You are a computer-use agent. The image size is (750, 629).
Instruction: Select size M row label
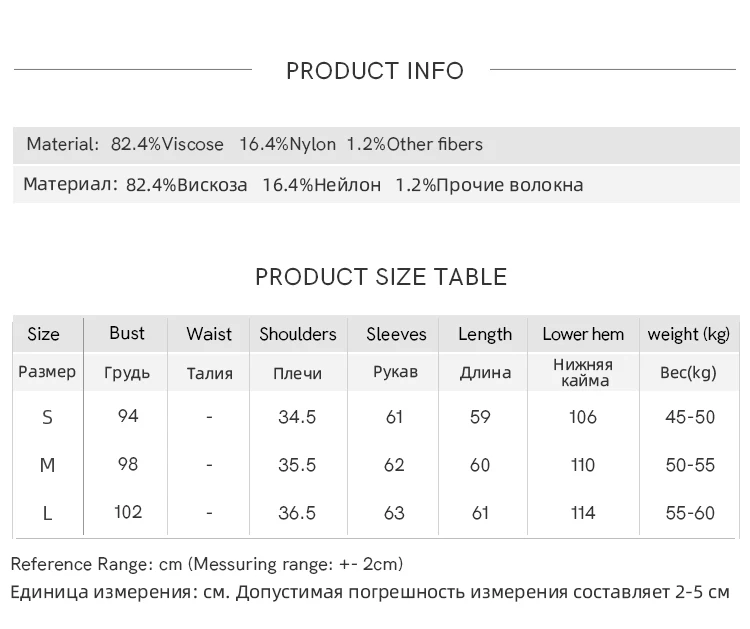(x=47, y=465)
